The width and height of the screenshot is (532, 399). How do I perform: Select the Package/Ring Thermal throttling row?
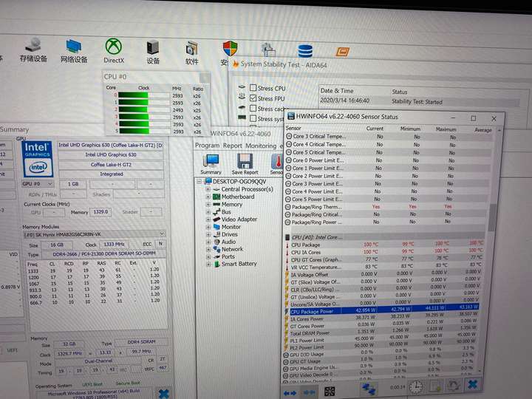(x=386, y=207)
